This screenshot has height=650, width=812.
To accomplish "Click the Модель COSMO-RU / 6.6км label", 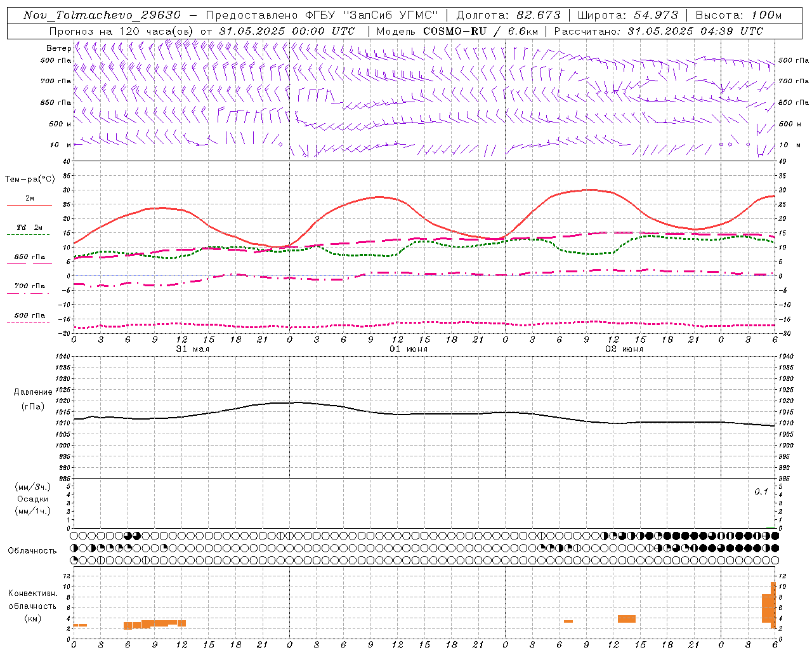I will [457, 31].
